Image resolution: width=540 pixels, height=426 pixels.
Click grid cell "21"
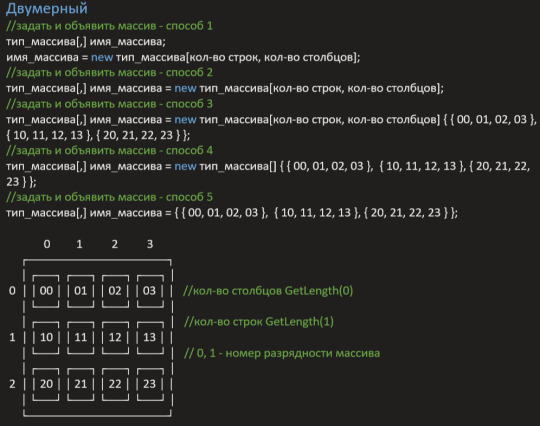pyautogui.click(x=81, y=384)
